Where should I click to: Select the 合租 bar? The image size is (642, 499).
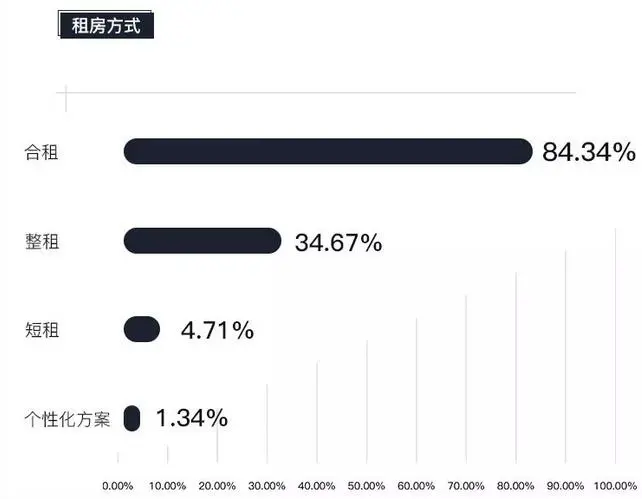[328, 151]
